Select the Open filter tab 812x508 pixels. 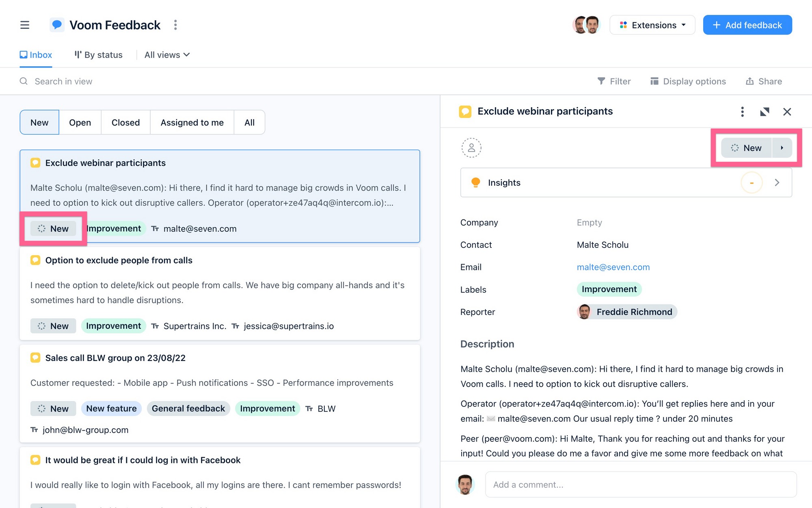coord(80,122)
